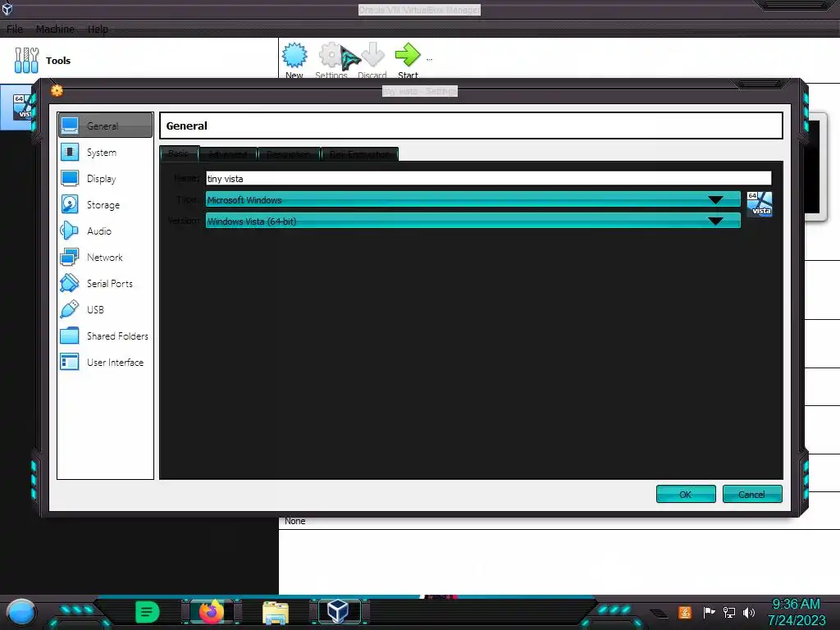Viewport: 840px width, 630px height.
Task: Switch to the Description tab
Action: (288, 154)
